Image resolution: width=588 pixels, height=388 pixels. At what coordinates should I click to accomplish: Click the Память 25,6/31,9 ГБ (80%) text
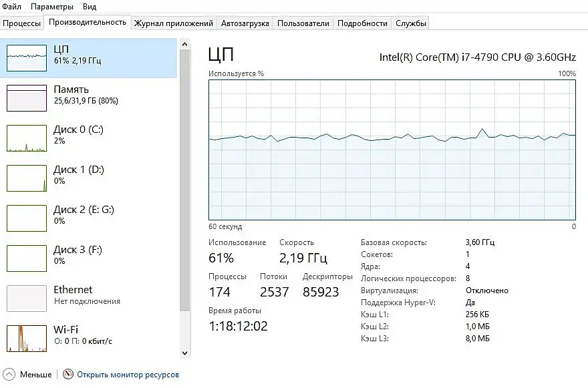tap(86, 100)
